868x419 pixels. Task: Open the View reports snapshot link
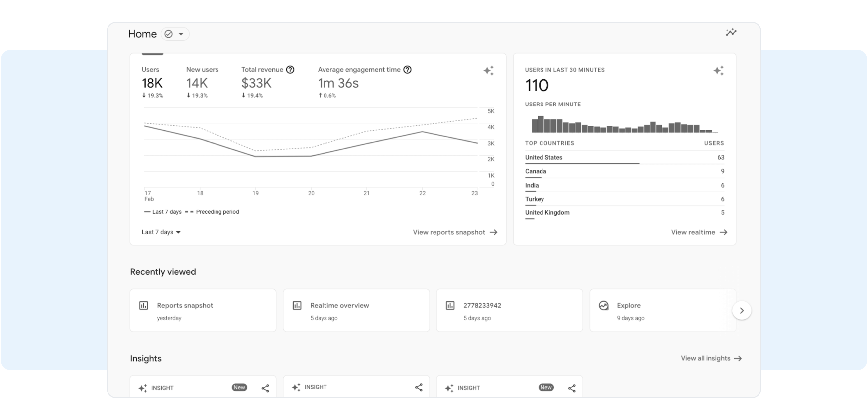(454, 232)
